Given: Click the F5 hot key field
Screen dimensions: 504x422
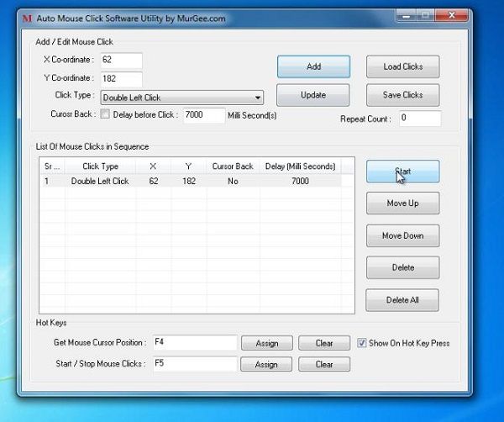Looking at the screenshot, I should [x=195, y=364].
